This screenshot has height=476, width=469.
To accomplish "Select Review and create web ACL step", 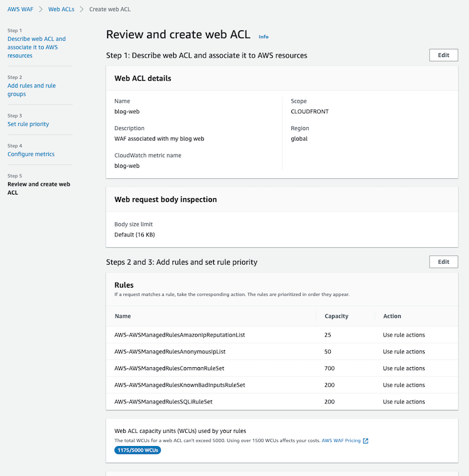I will 39,188.
